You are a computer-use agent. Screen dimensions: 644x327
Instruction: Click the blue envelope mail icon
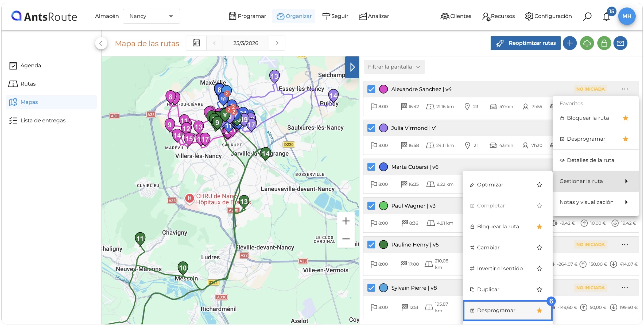point(620,43)
